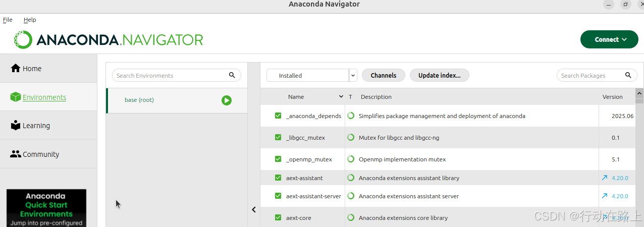Click the _anaconda_depends package name
Image resolution: width=644 pixels, height=227 pixels.
[313, 116]
